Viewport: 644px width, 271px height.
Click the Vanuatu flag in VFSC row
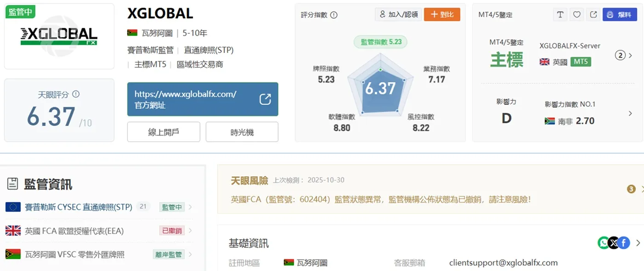[13, 254]
